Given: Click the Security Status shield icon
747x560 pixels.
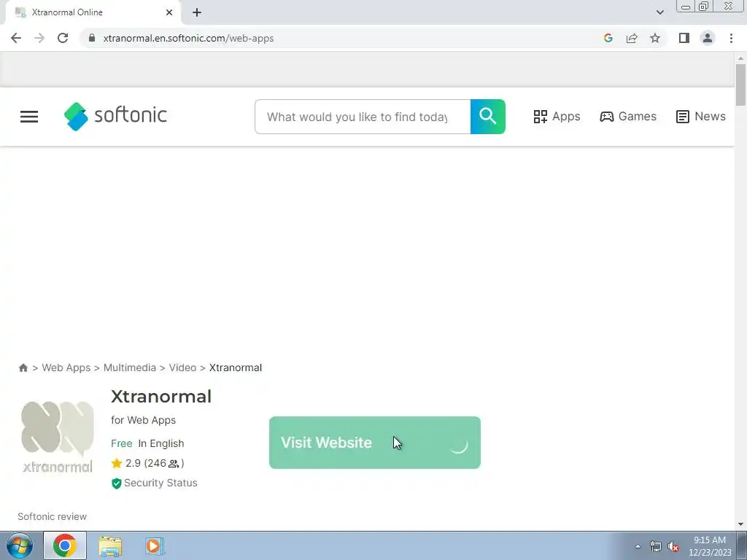Looking at the screenshot, I should [116, 483].
